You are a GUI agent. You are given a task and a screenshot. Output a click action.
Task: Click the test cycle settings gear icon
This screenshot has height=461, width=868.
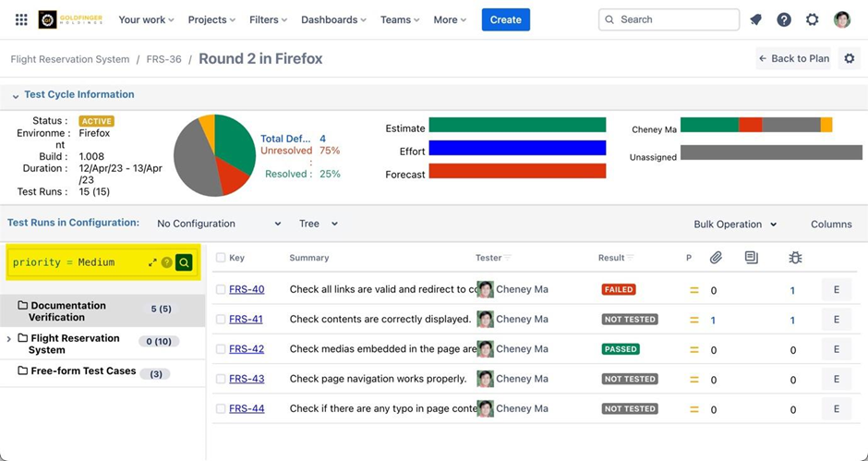coord(850,58)
